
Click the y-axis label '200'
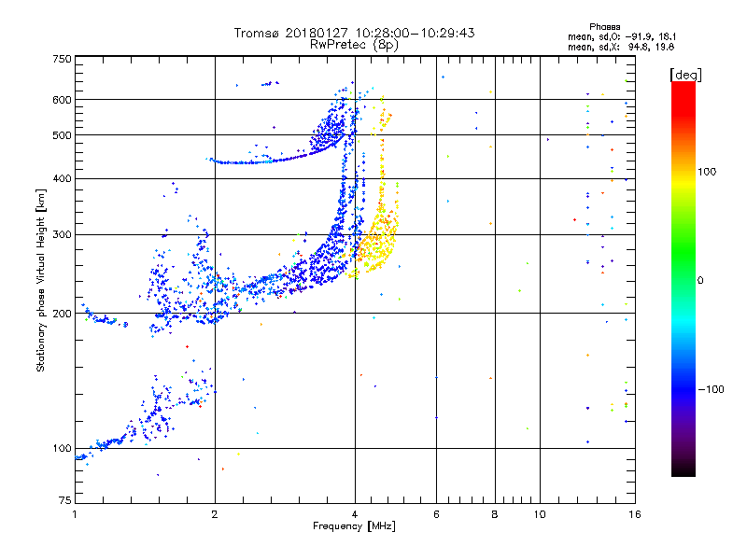62,314
